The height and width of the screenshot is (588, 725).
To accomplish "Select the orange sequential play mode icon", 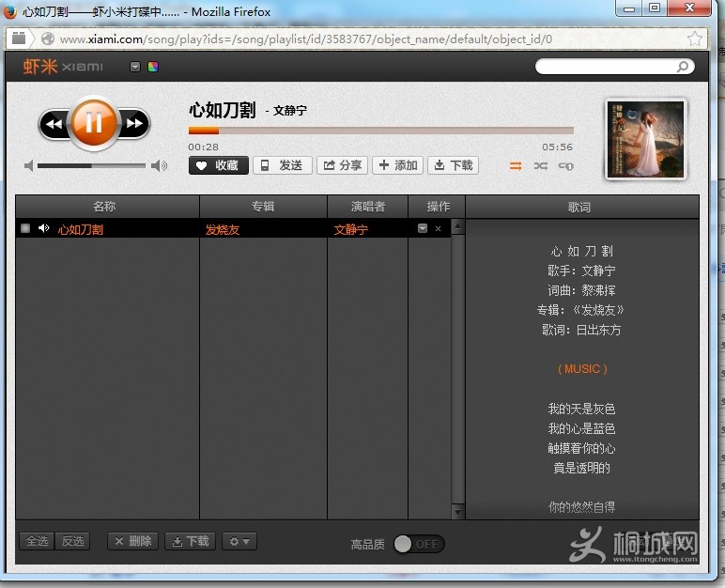I will pos(516,166).
